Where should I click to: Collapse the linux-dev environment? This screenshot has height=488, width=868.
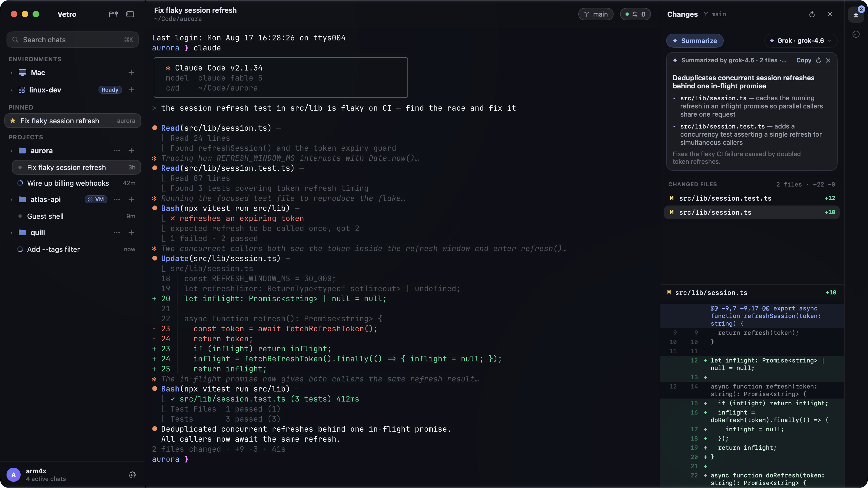[x=11, y=90]
